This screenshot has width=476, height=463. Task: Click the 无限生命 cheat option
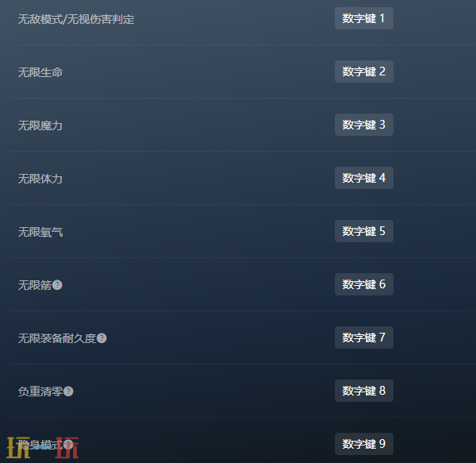[40, 72]
